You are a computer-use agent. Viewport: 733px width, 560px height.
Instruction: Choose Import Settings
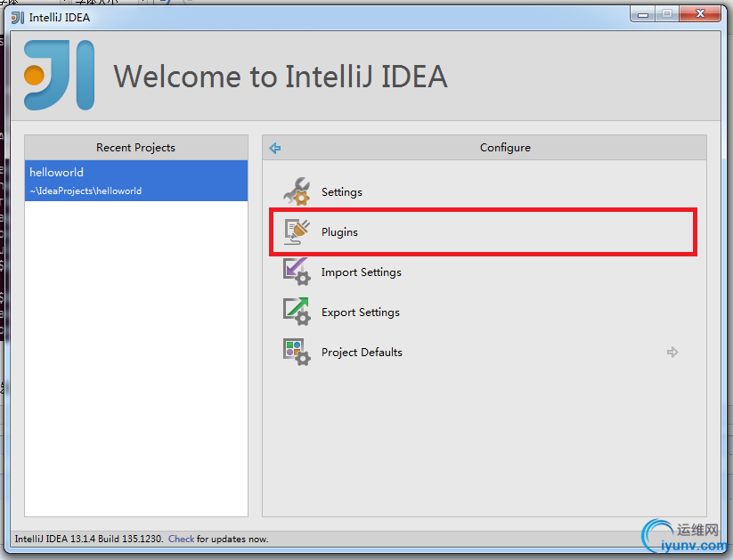361,272
